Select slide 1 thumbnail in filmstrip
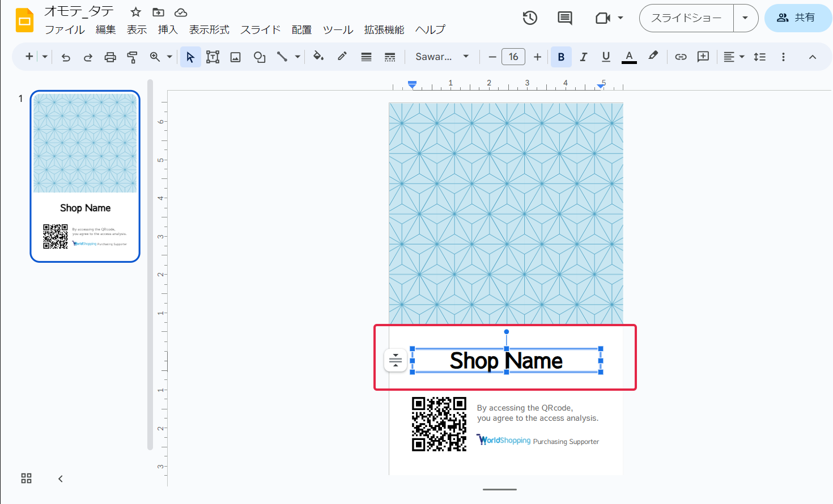The height and width of the screenshot is (504, 833). coord(85,176)
